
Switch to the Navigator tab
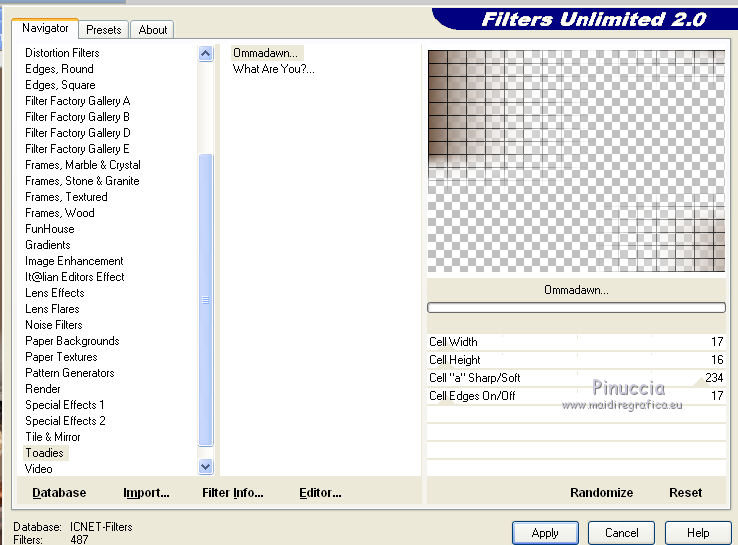pos(45,28)
